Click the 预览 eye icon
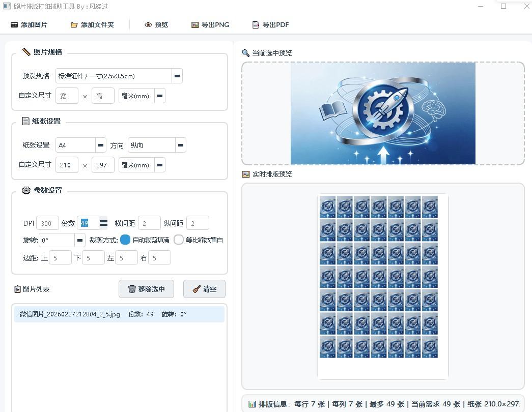This screenshot has height=412, width=532. [x=148, y=25]
